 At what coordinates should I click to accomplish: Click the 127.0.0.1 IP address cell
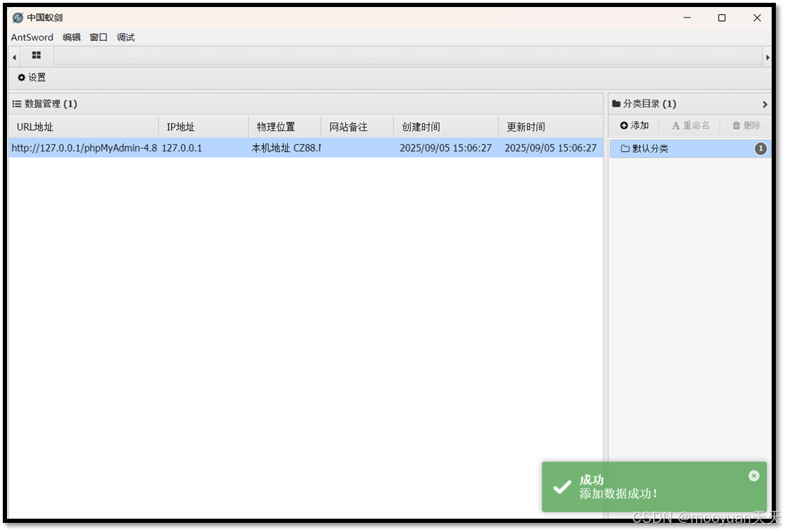coord(203,149)
